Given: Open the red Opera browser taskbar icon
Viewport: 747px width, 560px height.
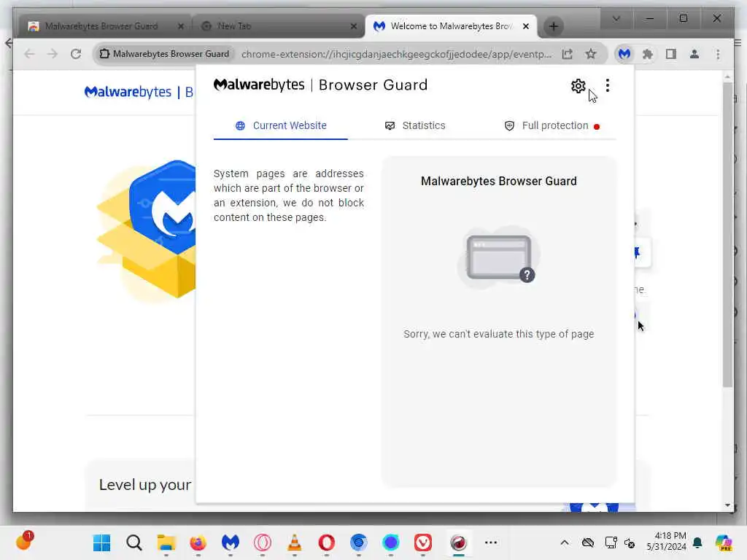Looking at the screenshot, I should tap(326, 542).
